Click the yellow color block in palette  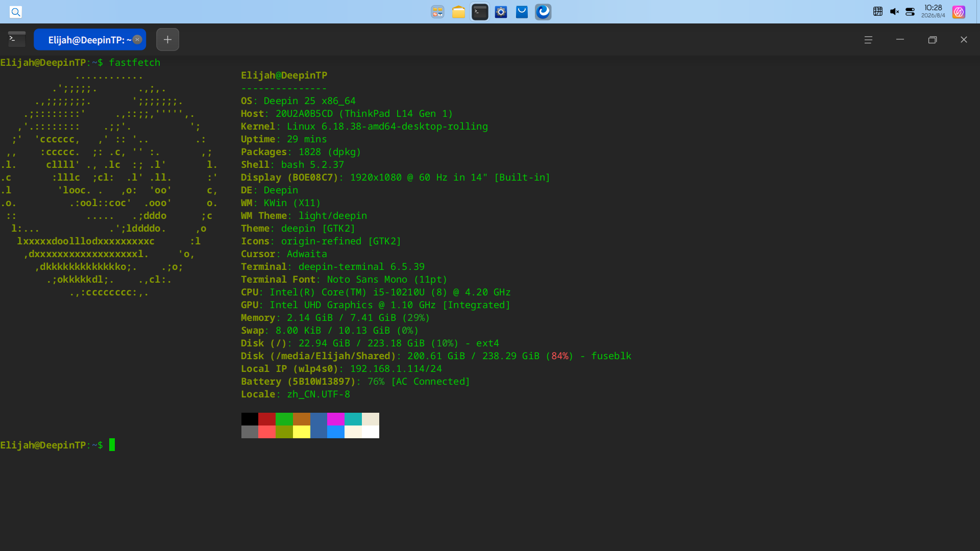[302, 432]
